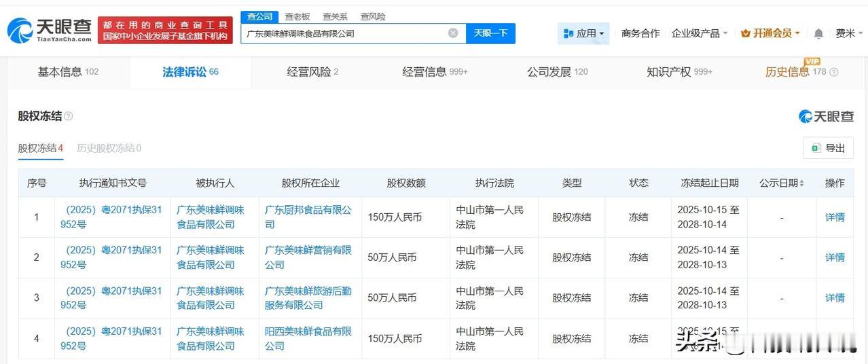This screenshot has height=364, width=868.
Task: Open 详情 for row 1 广东厨邦食品
Action: [x=835, y=217]
